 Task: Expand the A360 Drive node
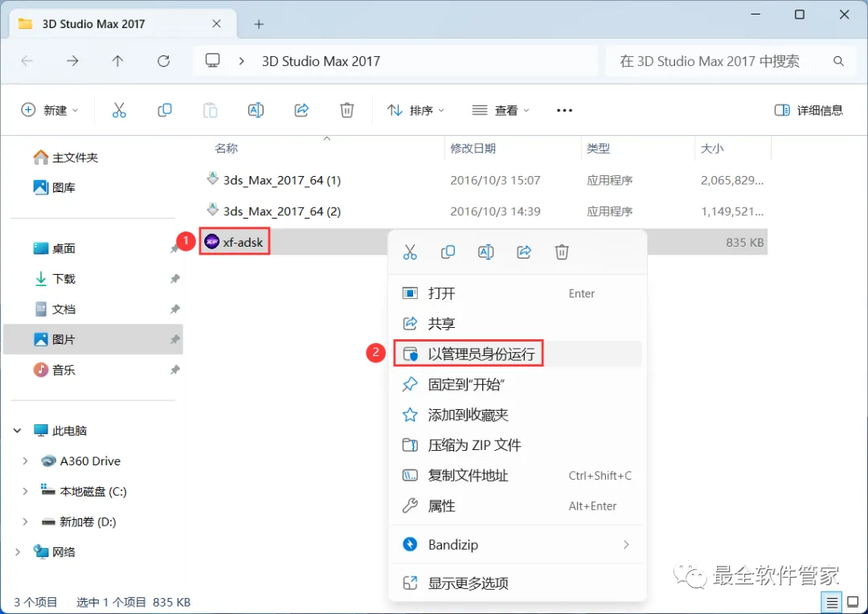click(25, 460)
